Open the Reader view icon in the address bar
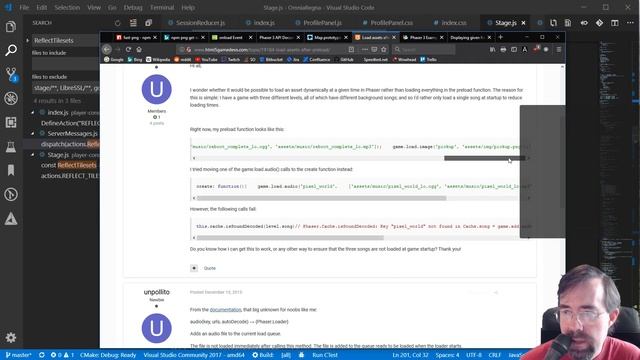640x360 pixels. coord(351,49)
